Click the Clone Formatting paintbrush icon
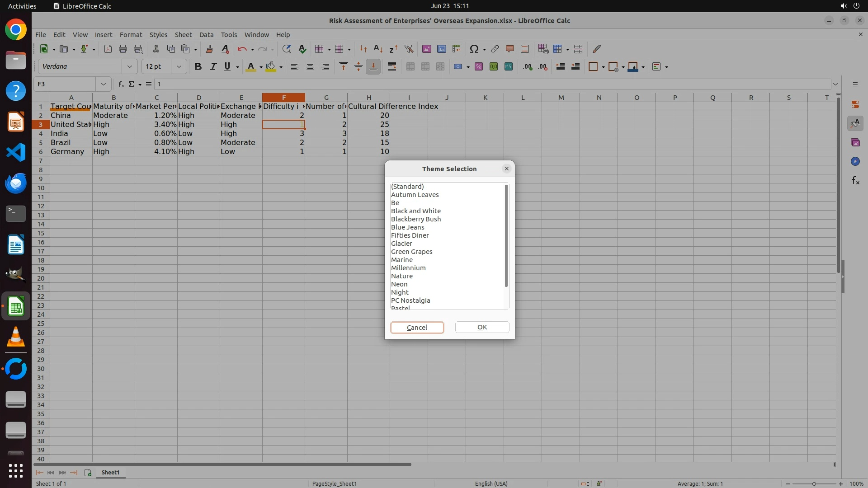 [209, 49]
